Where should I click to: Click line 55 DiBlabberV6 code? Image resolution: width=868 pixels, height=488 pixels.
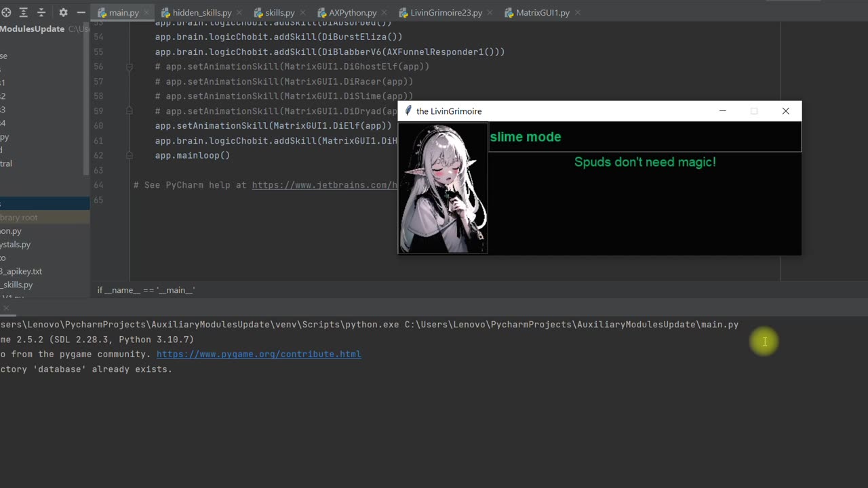(330, 52)
